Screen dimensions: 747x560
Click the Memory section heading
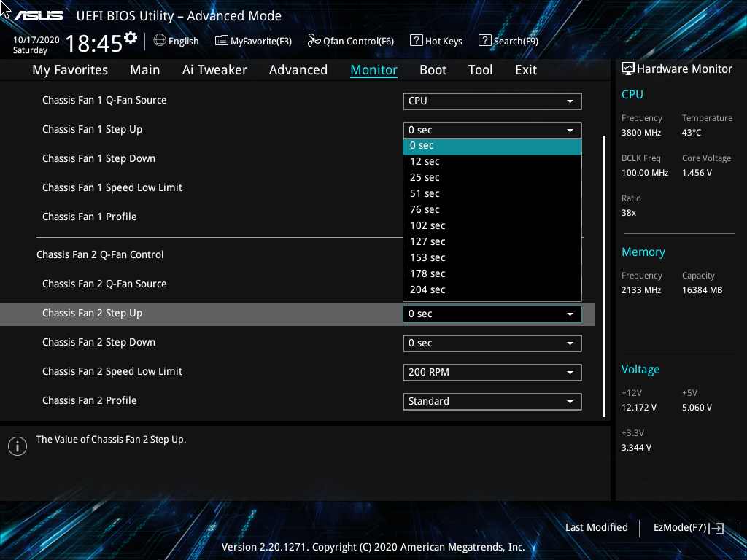(x=643, y=252)
